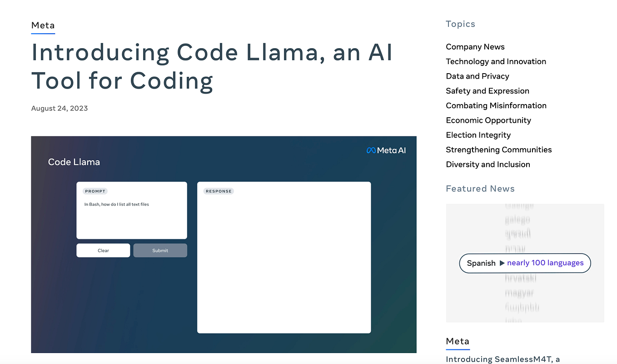Select the Election Integrity topic

pos(478,135)
